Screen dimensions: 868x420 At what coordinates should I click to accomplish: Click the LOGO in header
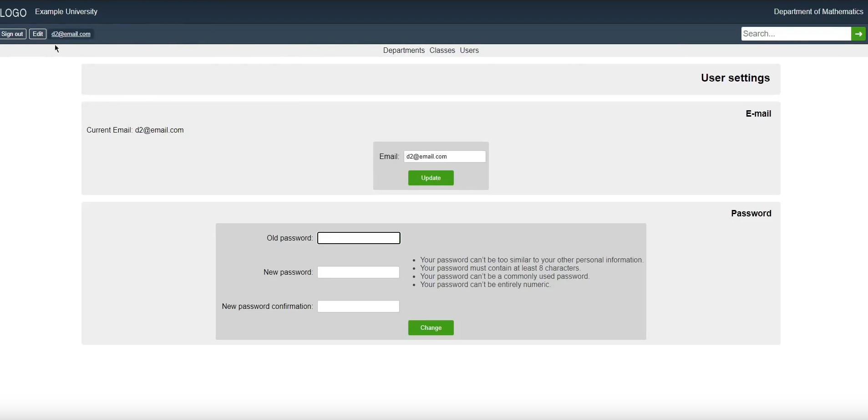13,12
